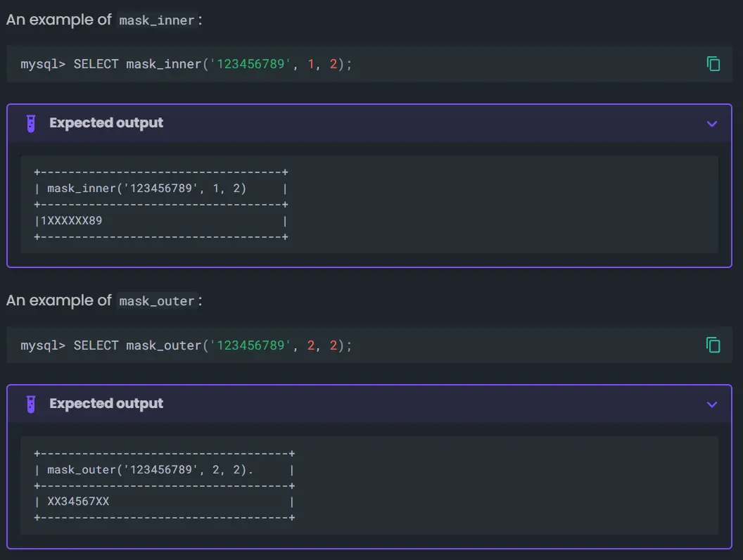
Task: Click the inline mask_outer code label
Action: pyautogui.click(x=156, y=301)
